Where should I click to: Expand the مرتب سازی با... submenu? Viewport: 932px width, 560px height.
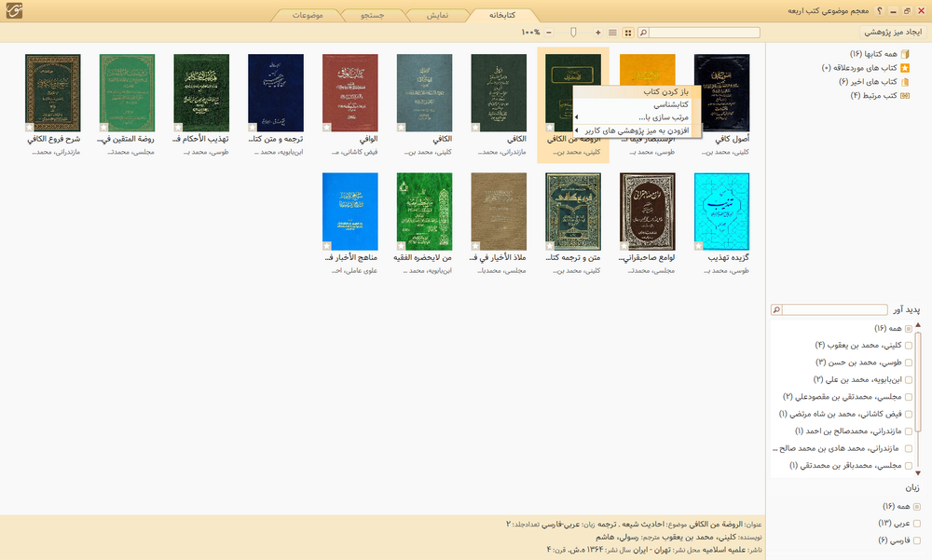tap(637, 117)
